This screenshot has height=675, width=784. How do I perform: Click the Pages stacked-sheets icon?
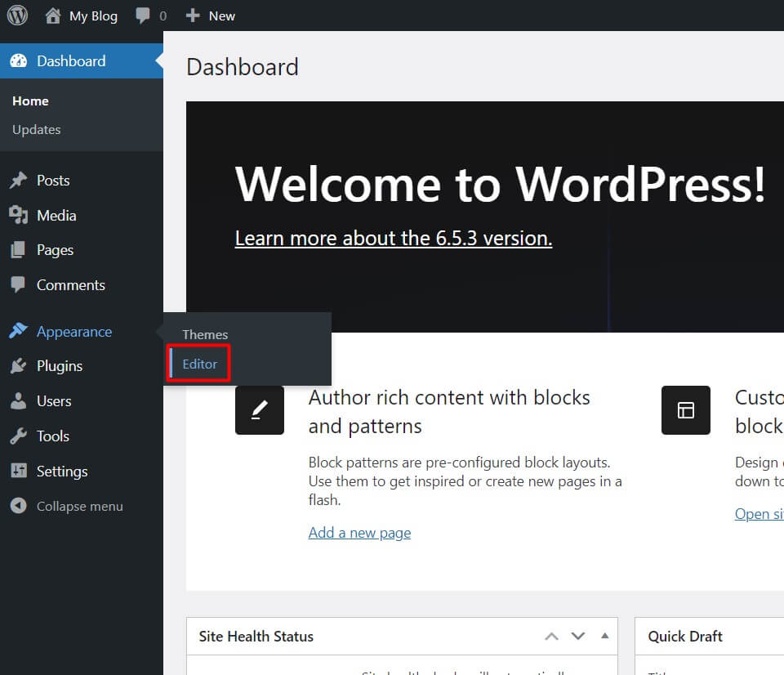[x=18, y=250]
